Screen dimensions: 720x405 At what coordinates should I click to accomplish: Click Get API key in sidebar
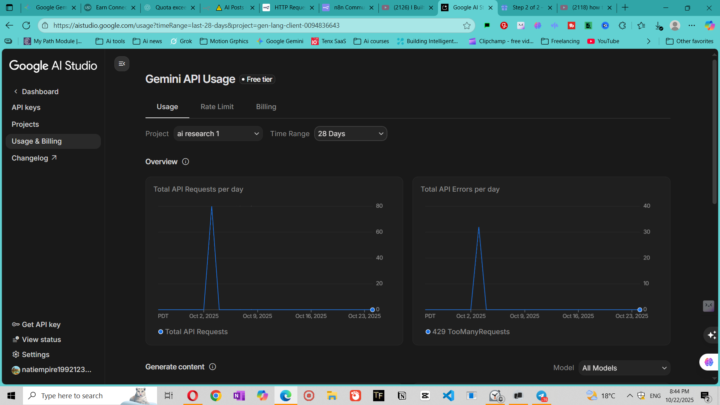[x=40, y=325]
